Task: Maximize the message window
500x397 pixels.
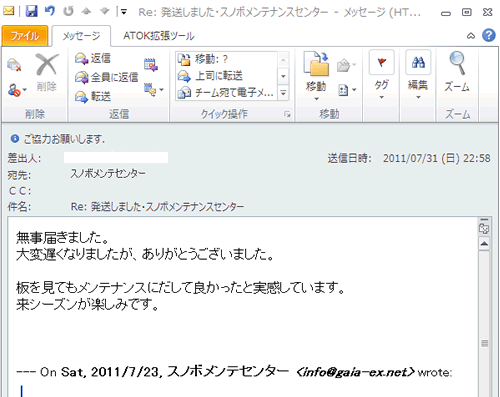Action: tap(467, 12)
